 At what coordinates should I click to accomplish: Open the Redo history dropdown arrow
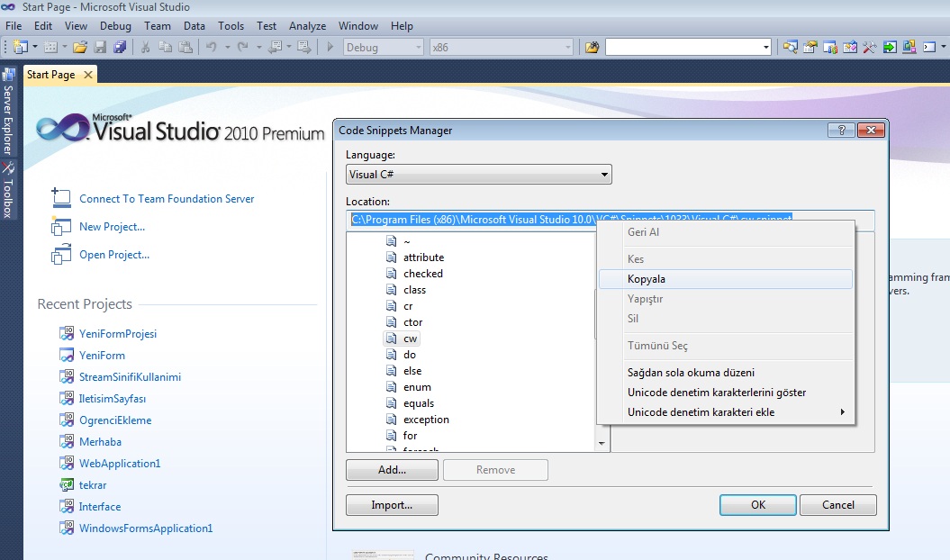[x=258, y=48]
